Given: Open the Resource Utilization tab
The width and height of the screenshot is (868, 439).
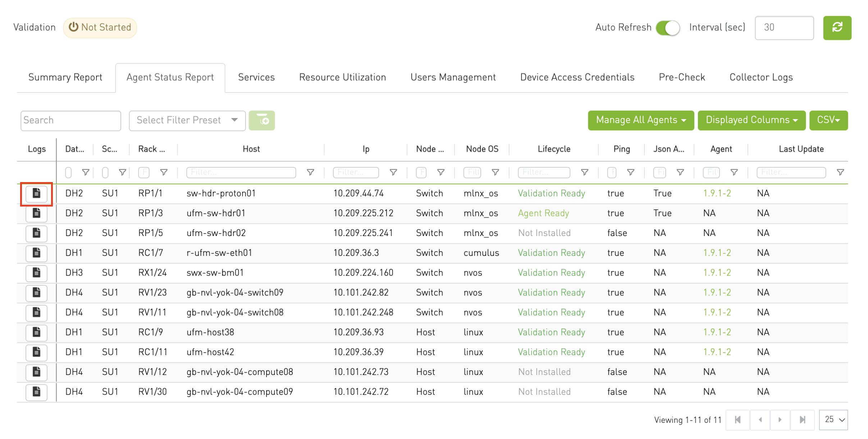Looking at the screenshot, I should 342,77.
